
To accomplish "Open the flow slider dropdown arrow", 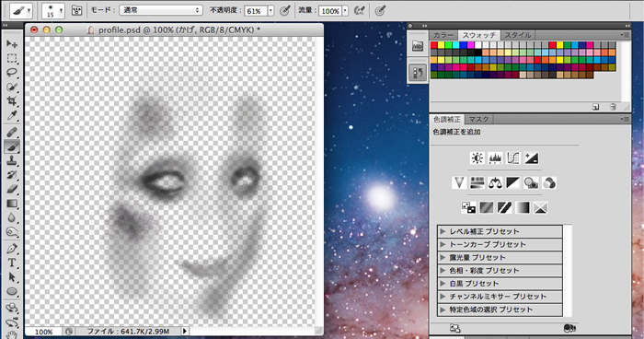I will 345,11.
